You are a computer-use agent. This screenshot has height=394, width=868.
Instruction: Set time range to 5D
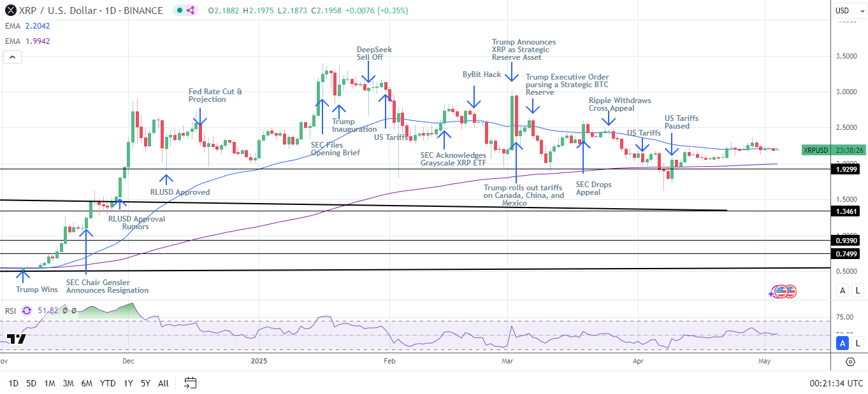click(31, 383)
